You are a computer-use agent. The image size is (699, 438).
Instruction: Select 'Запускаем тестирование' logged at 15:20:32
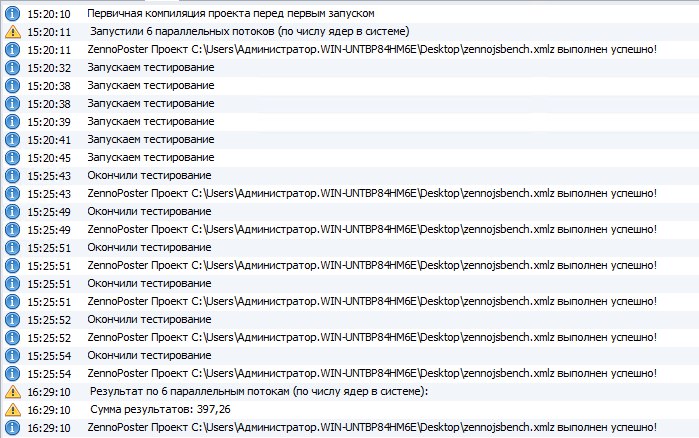(x=151, y=67)
